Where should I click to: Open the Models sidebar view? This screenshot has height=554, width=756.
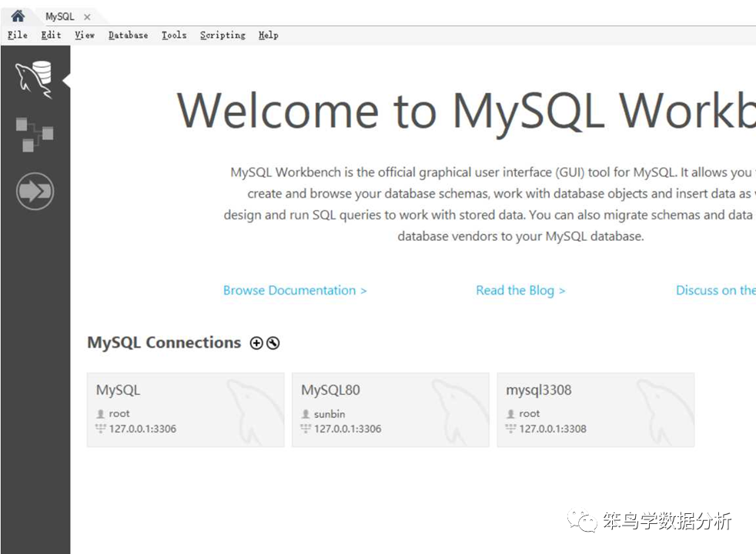pyautogui.click(x=34, y=135)
